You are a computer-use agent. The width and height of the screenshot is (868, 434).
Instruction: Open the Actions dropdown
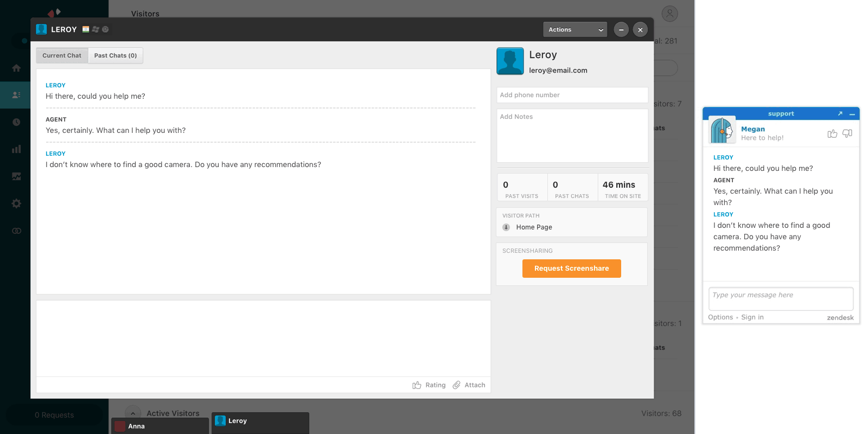pyautogui.click(x=575, y=30)
